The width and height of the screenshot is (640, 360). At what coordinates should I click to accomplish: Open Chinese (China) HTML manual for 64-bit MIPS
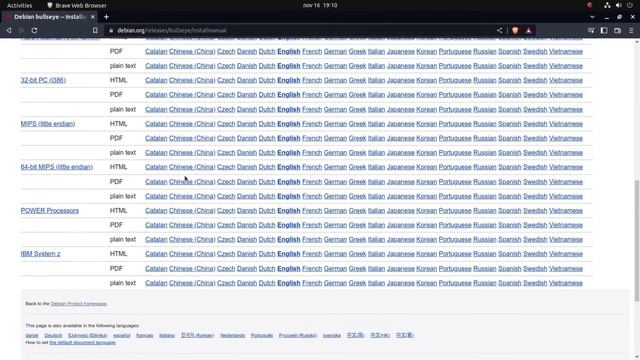click(x=192, y=167)
